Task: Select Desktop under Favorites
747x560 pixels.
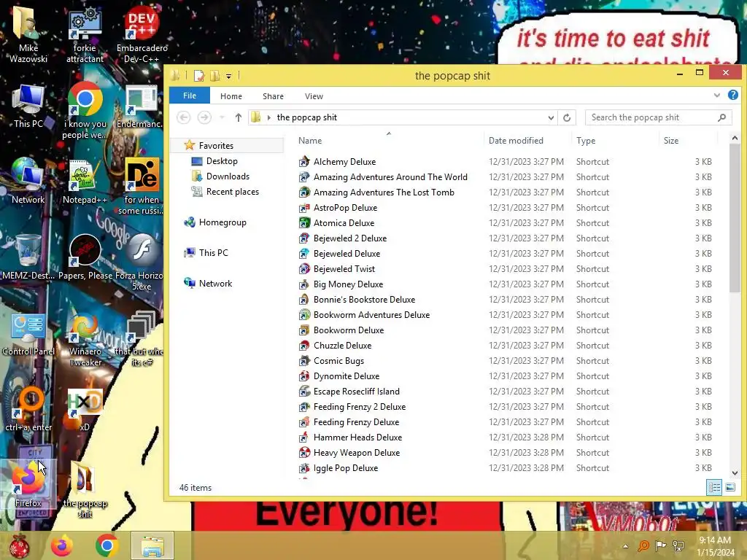Action: click(x=222, y=161)
